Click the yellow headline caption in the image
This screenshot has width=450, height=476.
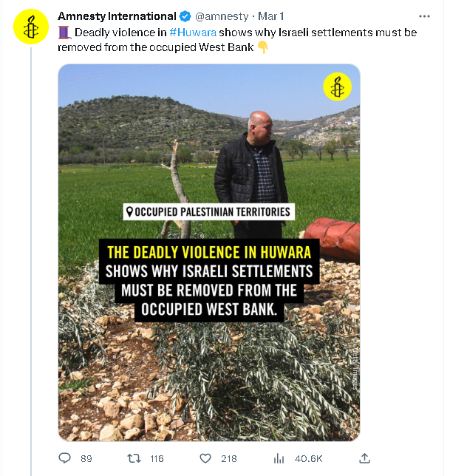(210, 251)
